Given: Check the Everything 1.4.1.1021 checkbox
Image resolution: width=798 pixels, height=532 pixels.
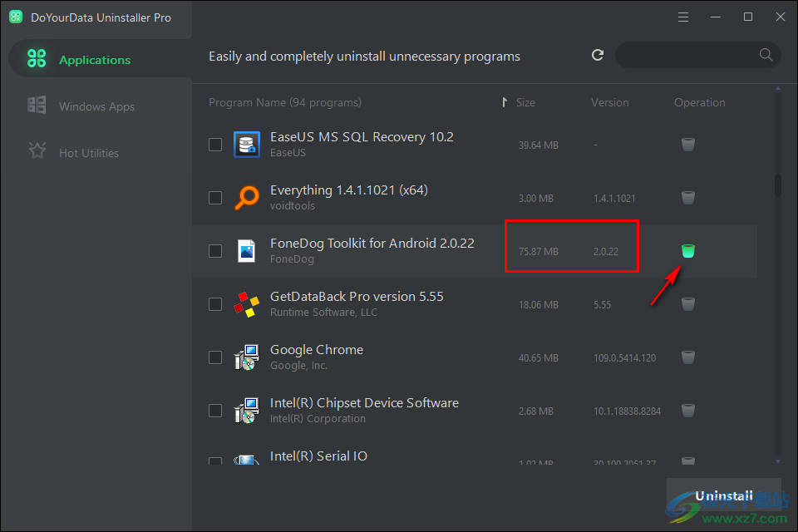Looking at the screenshot, I should tap(215, 198).
